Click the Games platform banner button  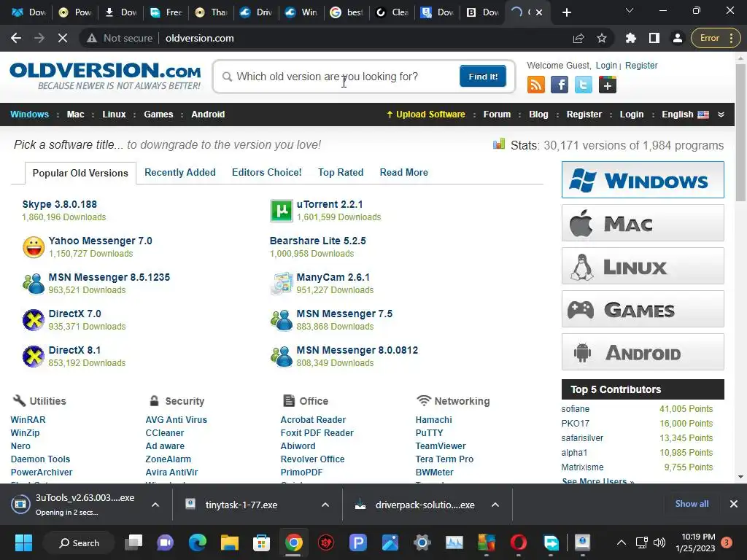tap(643, 309)
